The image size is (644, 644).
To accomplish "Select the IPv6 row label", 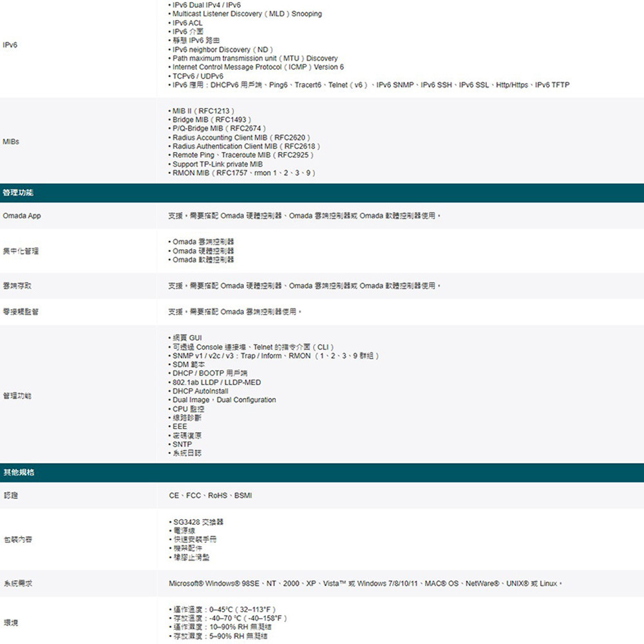I will click(x=10, y=45).
